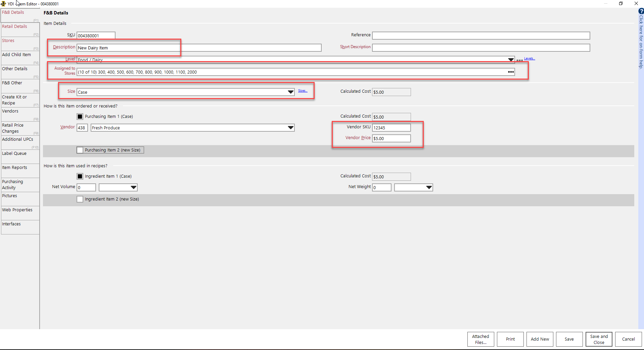Open the Net Weight unit dropdown
The height and width of the screenshot is (350, 644).
[429, 187]
